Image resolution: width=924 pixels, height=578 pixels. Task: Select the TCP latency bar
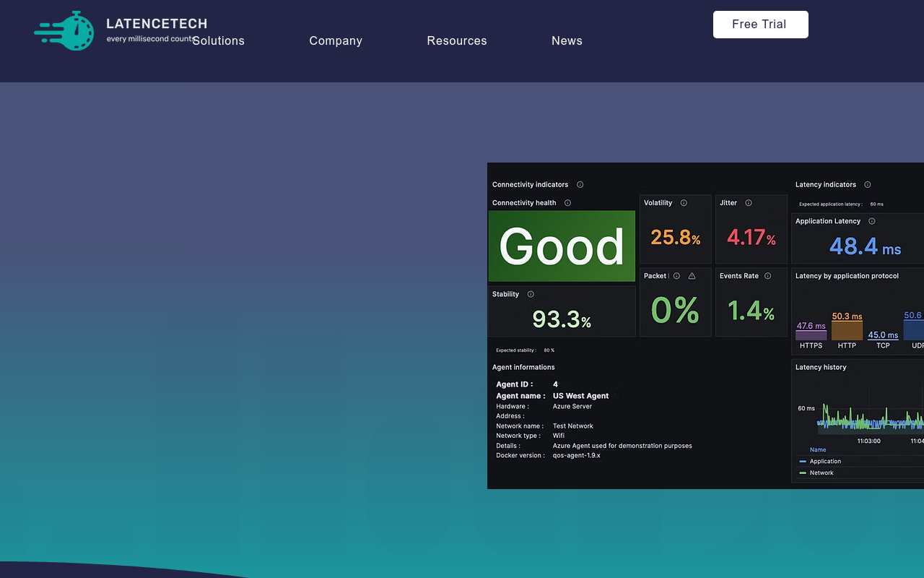point(883,340)
